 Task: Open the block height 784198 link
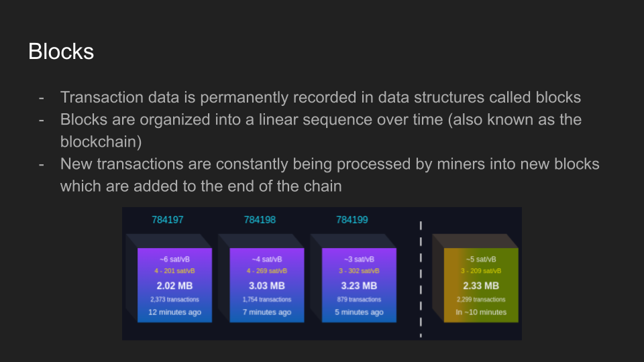coord(260,219)
